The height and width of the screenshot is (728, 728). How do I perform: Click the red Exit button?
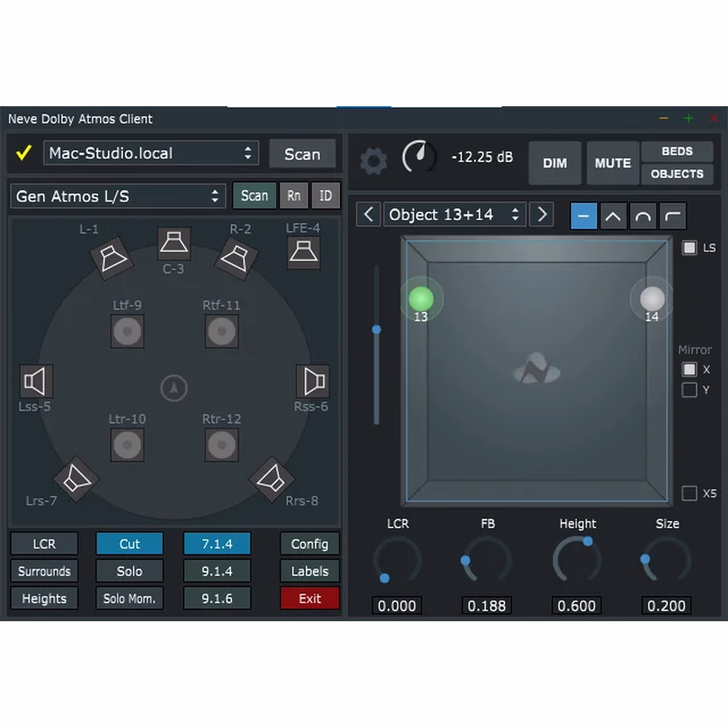[309, 598]
